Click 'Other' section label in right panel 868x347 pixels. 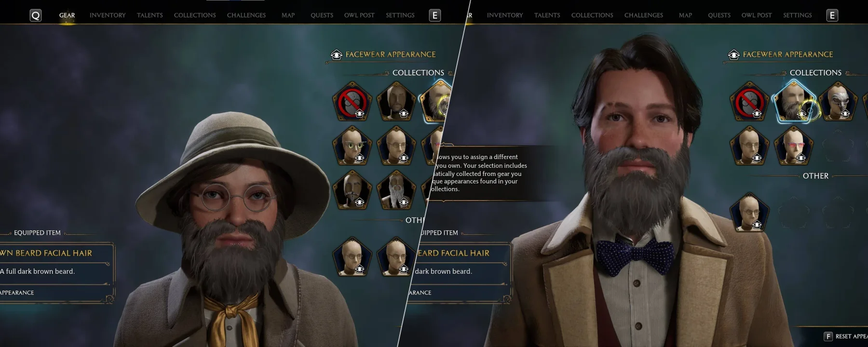pos(815,176)
